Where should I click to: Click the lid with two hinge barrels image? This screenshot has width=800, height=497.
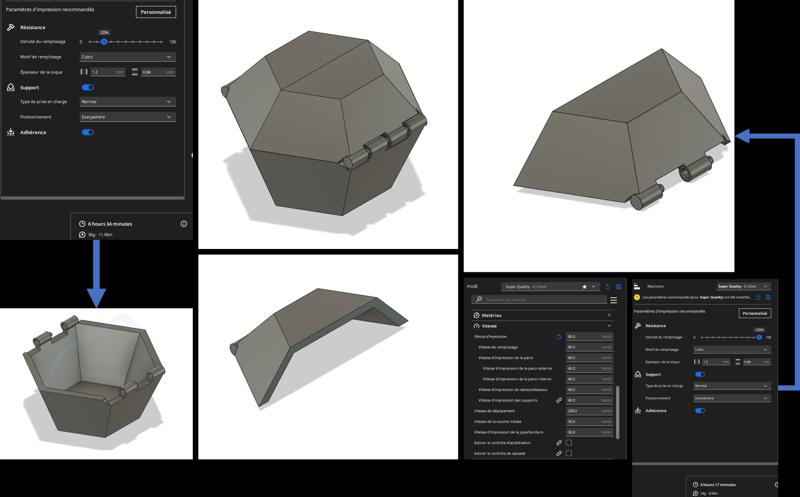[599, 136]
